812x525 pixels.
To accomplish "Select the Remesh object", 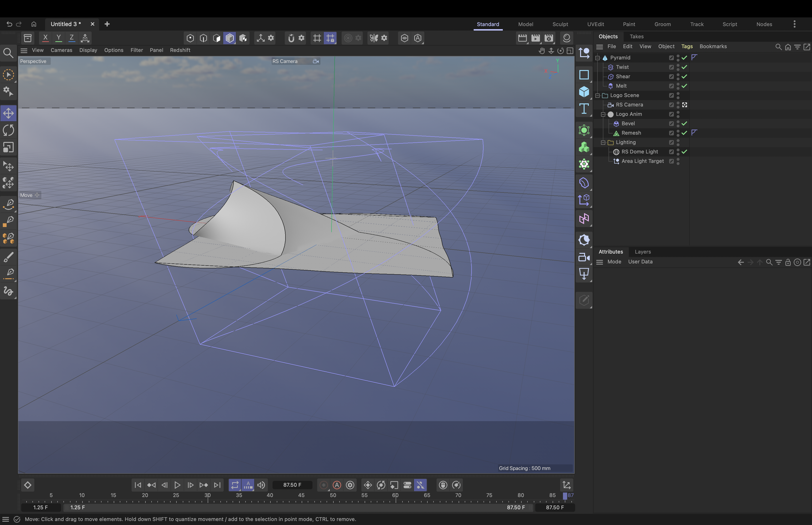I will coord(631,133).
